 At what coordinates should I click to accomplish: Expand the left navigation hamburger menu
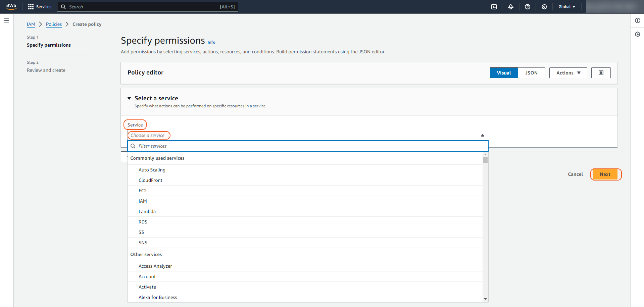[x=7, y=20]
